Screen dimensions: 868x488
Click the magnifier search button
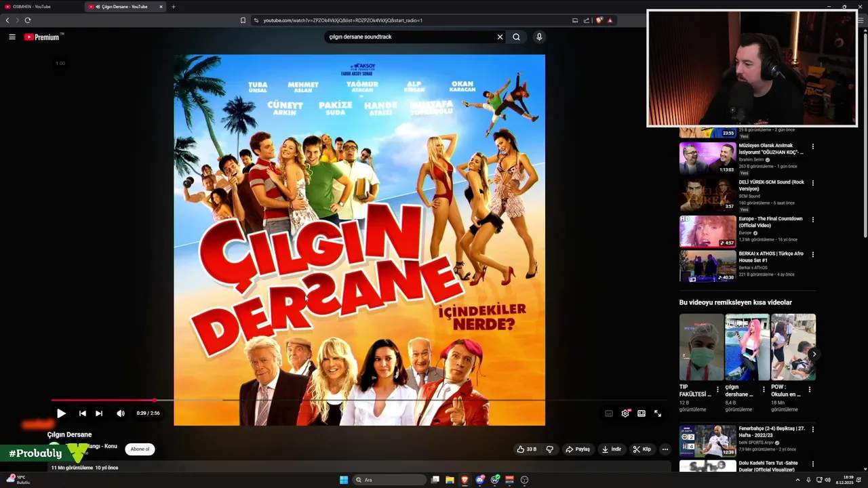click(x=516, y=37)
